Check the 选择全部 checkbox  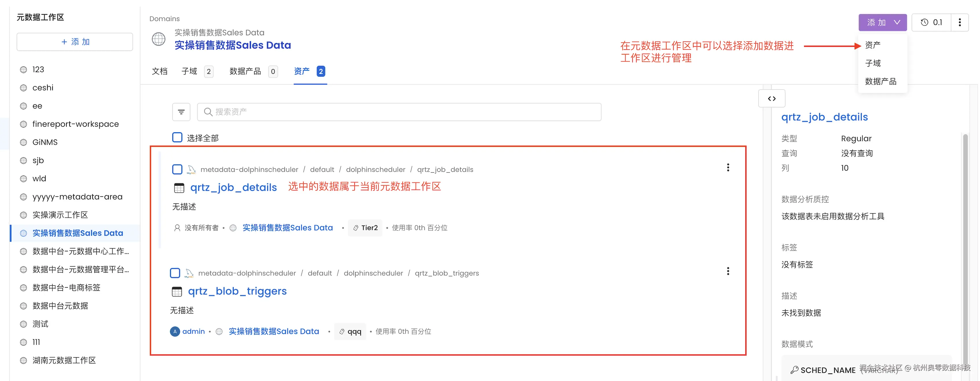click(177, 137)
